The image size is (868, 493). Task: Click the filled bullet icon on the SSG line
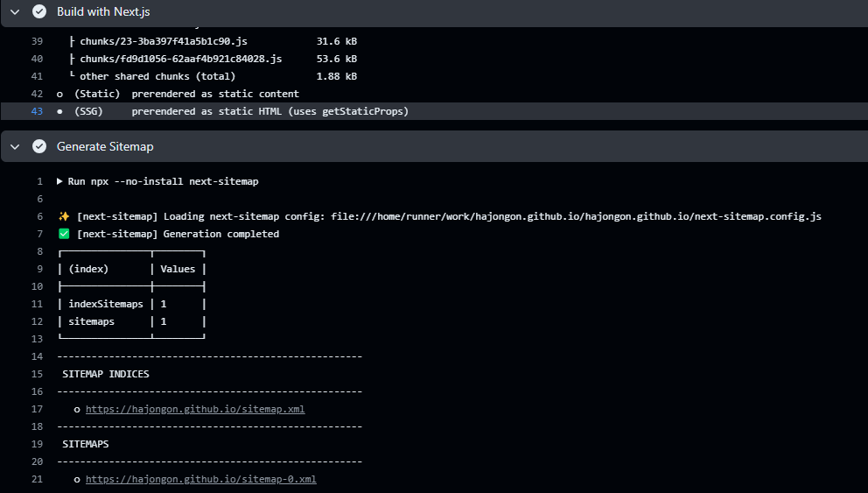pyautogui.click(x=59, y=111)
